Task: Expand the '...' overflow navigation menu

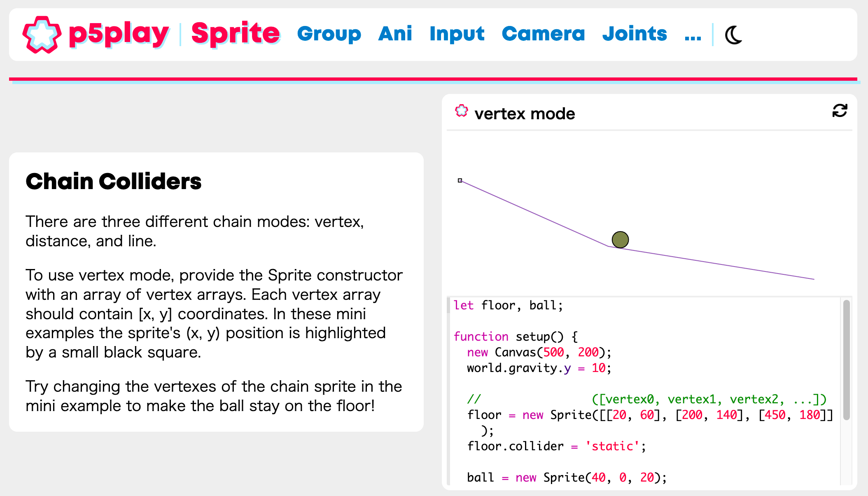Action: [693, 37]
